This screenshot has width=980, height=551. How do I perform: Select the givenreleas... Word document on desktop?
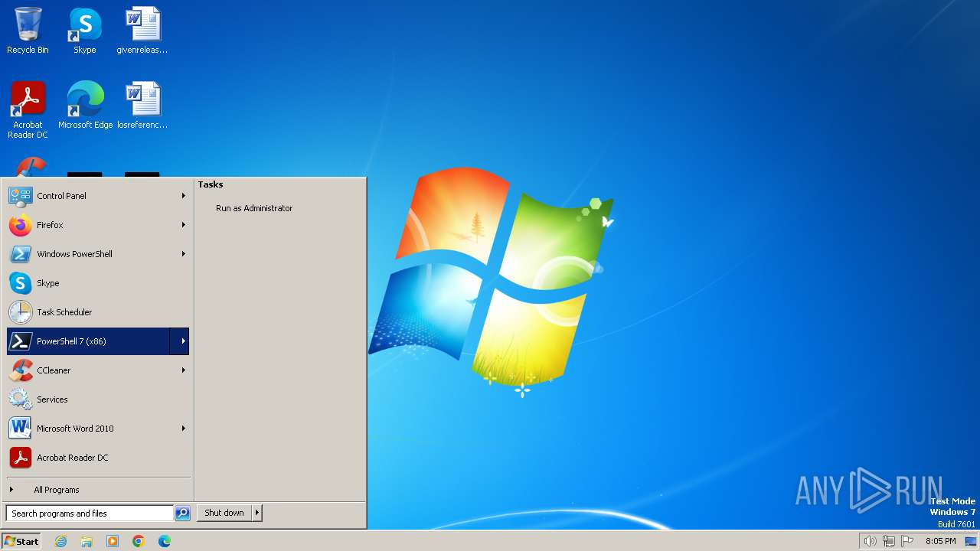tap(142, 31)
